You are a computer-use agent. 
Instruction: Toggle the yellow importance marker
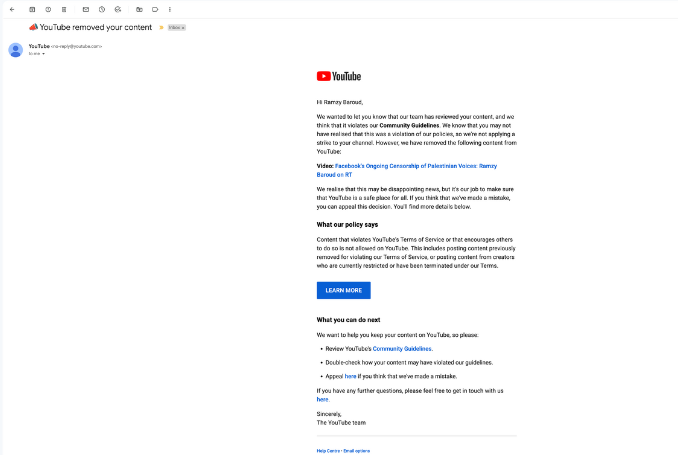click(161, 27)
